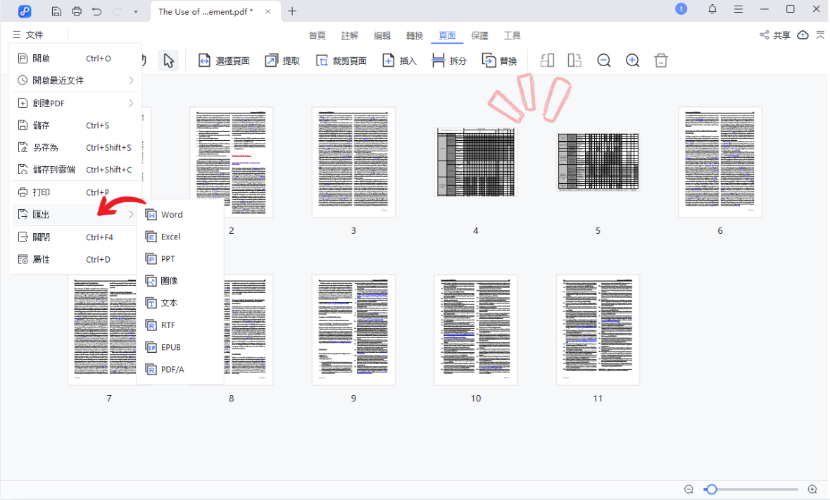The image size is (830, 500).
Task: Open the hamburger menu in title bar
Action: pyautogui.click(x=738, y=9)
